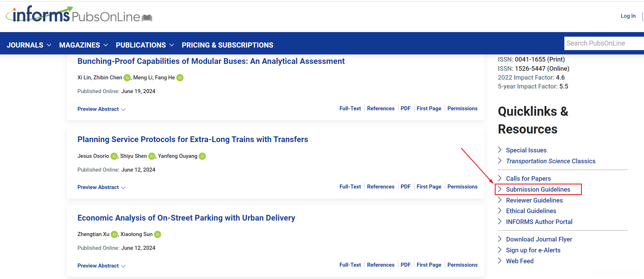Open Economic Analysis of On-Street Parking article title
Viewport: 644px width, 279px height.
pyautogui.click(x=186, y=218)
